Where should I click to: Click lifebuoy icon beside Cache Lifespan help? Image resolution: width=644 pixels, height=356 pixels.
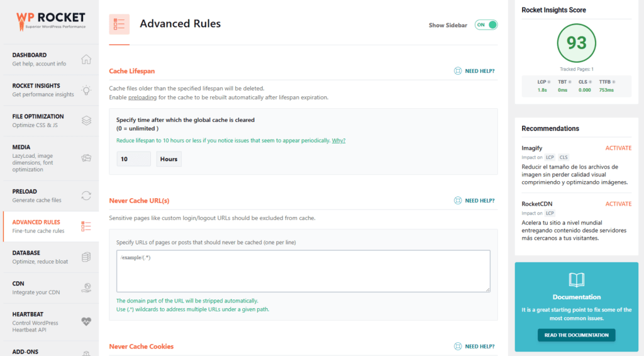(x=458, y=71)
